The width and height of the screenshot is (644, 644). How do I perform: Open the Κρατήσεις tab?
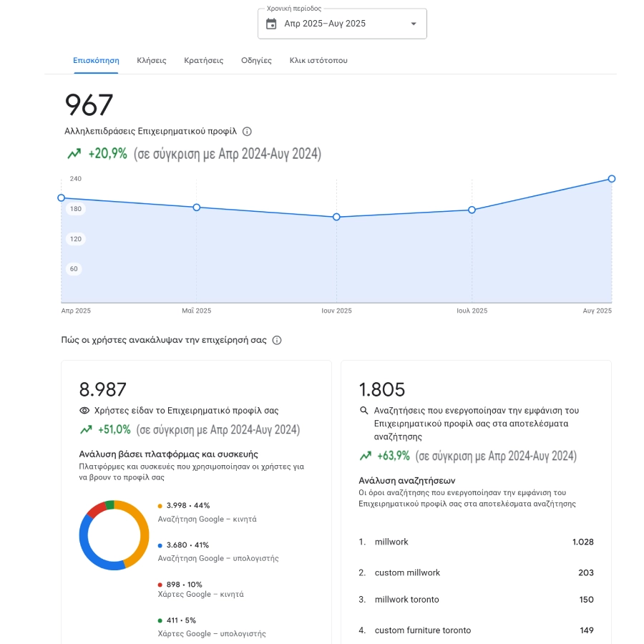coord(203,61)
